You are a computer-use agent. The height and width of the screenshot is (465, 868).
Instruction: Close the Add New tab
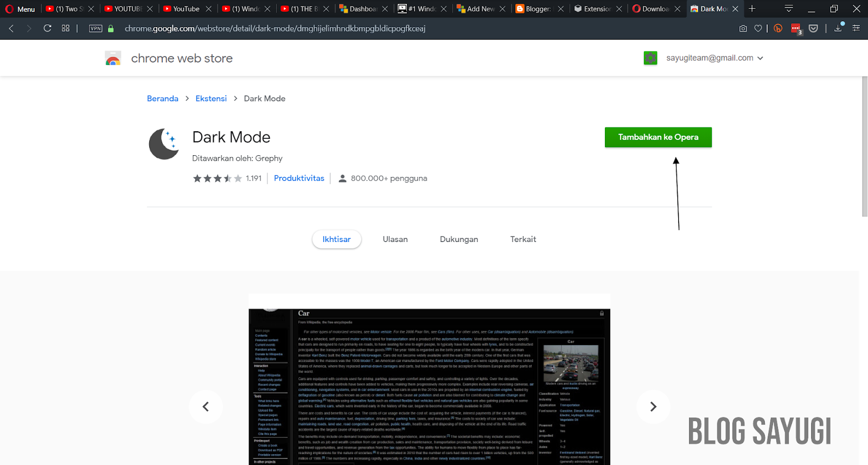pos(502,9)
